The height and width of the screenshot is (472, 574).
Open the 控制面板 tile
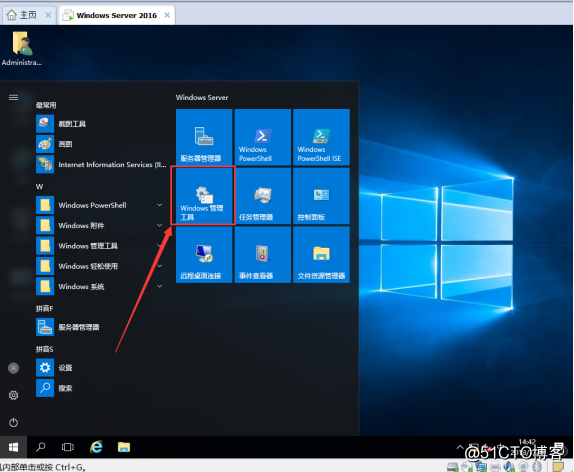[321, 196]
